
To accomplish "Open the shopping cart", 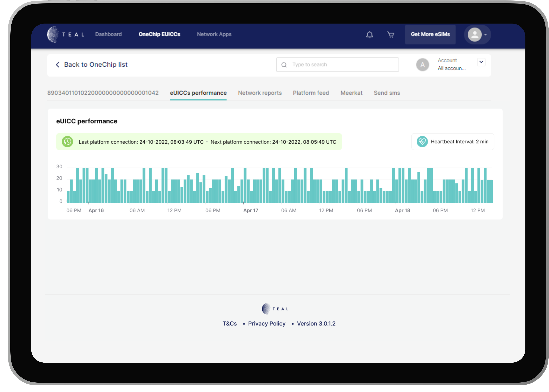I will click(390, 34).
